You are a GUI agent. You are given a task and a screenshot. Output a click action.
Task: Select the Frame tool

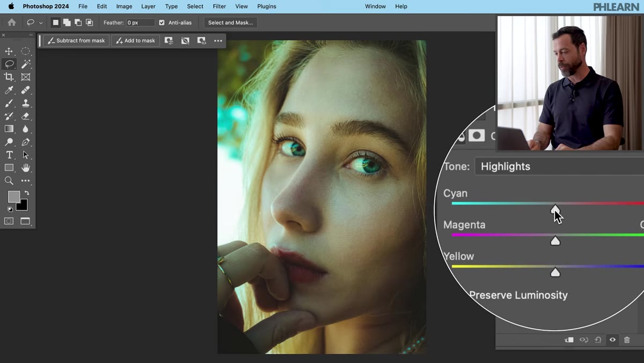(x=25, y=77)
